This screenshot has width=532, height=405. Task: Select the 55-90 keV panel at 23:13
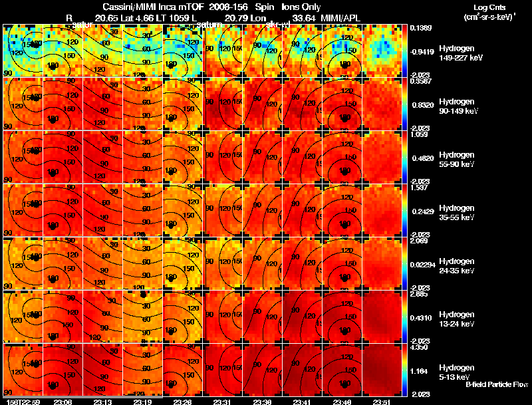point(103,157)
